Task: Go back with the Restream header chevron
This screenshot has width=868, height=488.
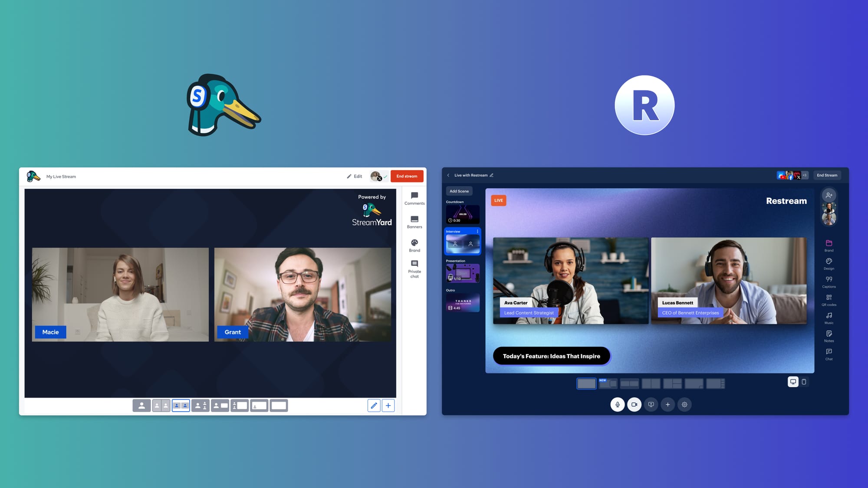Action: [448, 175]
